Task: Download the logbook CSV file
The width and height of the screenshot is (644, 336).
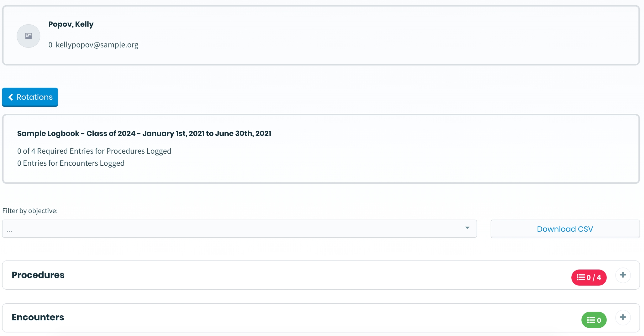Action: coord(565,229)
